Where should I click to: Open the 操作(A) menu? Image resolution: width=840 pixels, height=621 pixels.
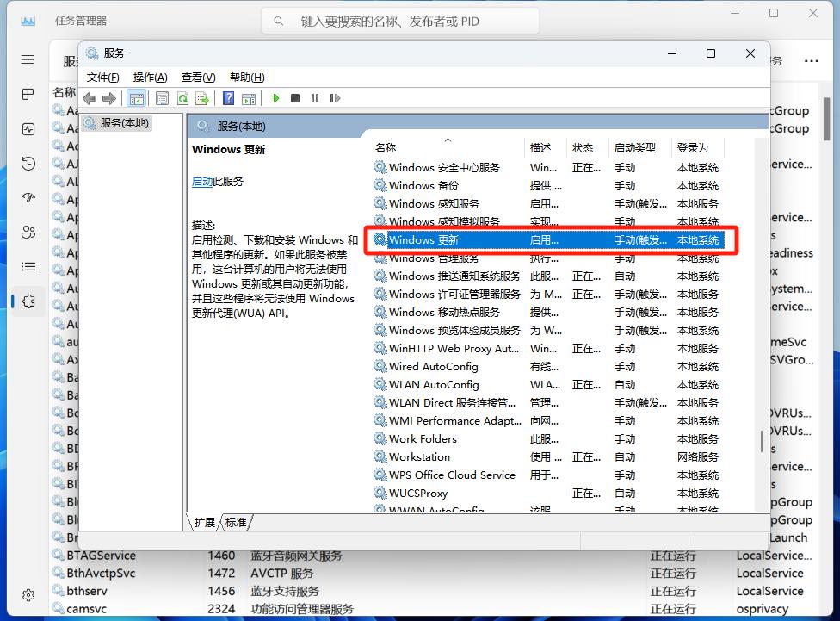pos(150,78)
